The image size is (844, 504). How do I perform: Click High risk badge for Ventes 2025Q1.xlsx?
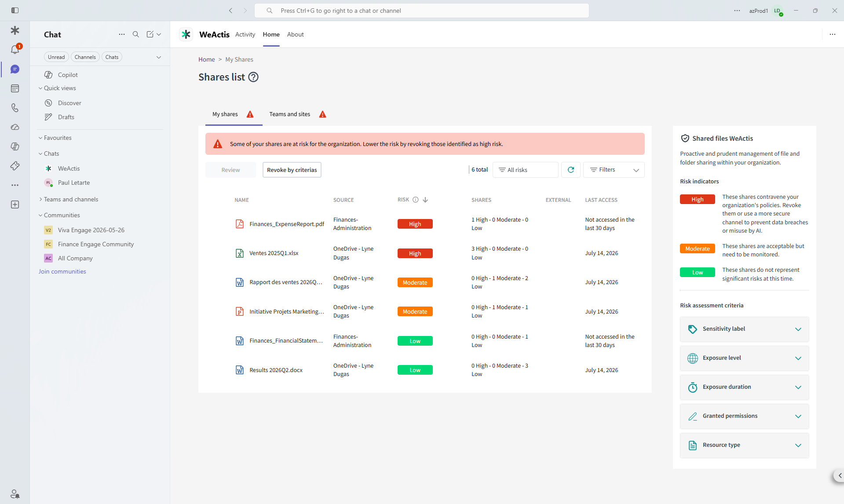[x=415, y=253]
